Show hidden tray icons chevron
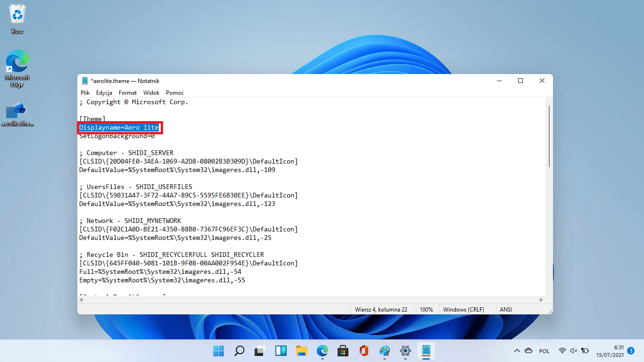Screen dimensions: 644x362 pyautogui.click(x=517, y=351)
